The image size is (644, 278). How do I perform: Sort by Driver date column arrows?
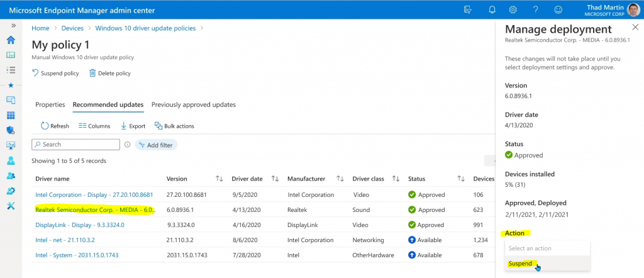point(275,179)
